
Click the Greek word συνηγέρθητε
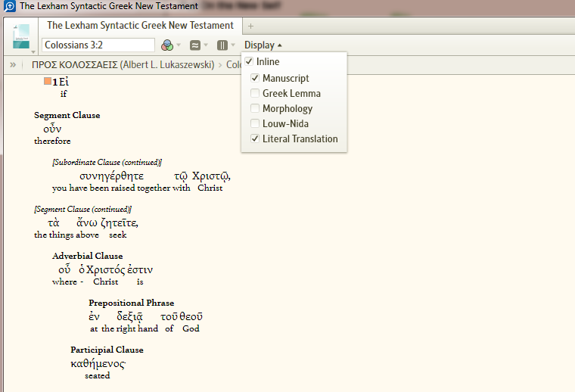(111, 176)
